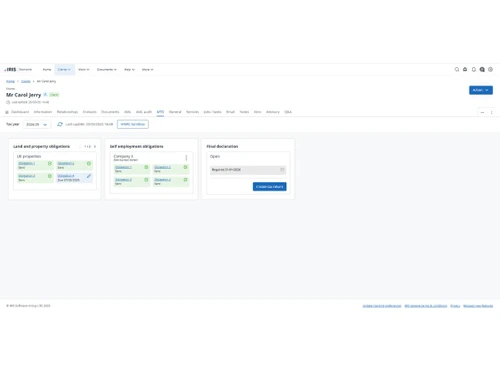Switch to the Q&A tab
Screen dimensions: 500x375
point(288,112)
